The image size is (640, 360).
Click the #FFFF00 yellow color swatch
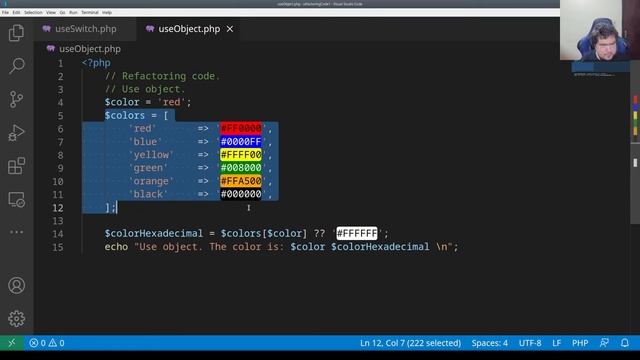(241, 155)
